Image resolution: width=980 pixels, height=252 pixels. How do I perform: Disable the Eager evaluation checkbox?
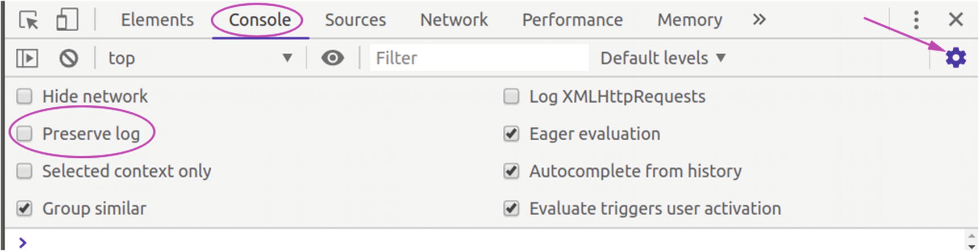[511, 134]
